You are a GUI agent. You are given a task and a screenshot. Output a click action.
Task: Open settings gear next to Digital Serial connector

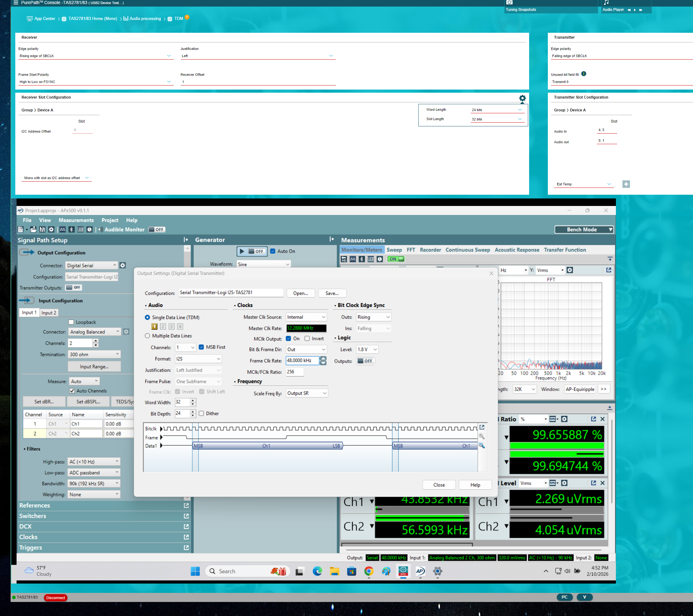[x=123, y=265]
